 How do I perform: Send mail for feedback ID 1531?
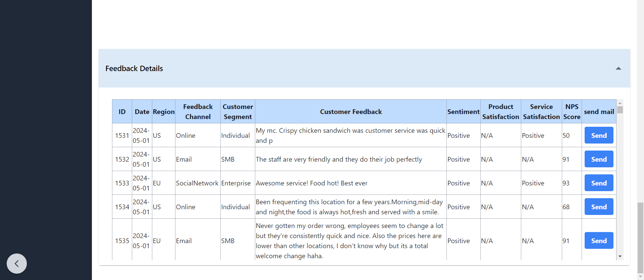click(x=599, y=135)
